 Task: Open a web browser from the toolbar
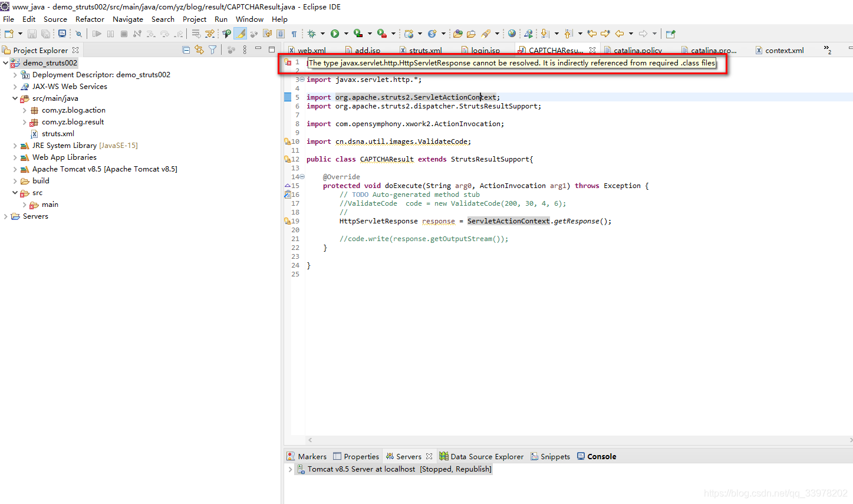point(512,34)
